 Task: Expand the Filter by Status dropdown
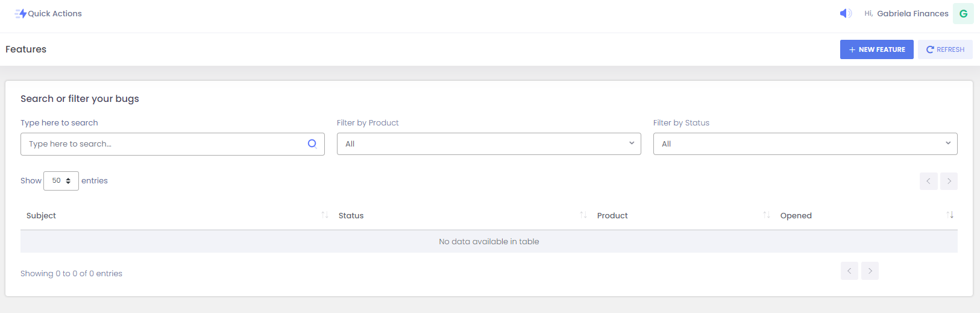click(x=805, y=144)
